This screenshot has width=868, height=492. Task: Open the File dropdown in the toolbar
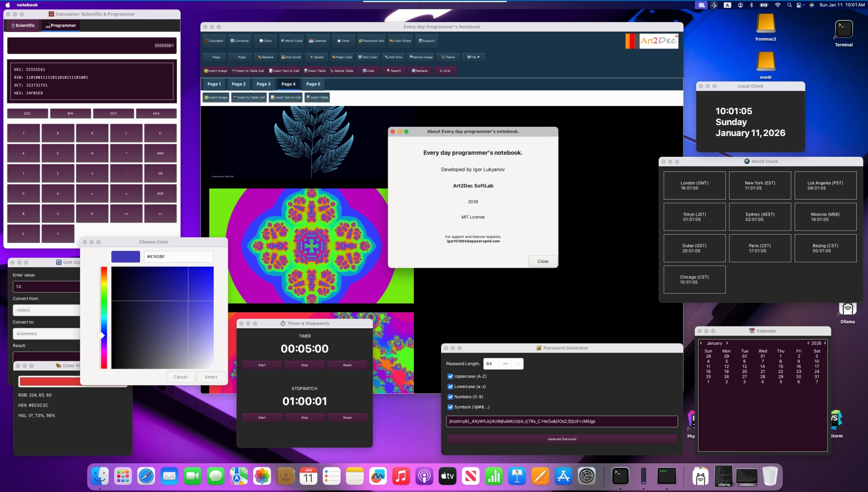pyautogui.click(x=473, y=57)
